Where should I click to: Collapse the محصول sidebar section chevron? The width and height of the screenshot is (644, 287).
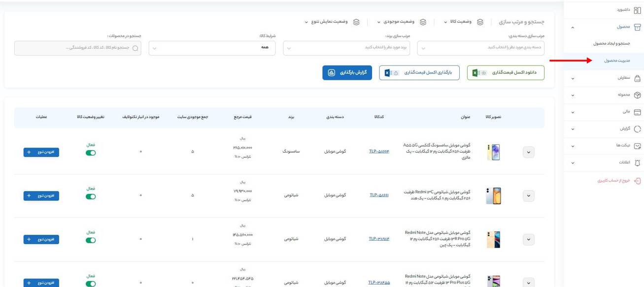[573, 28]
